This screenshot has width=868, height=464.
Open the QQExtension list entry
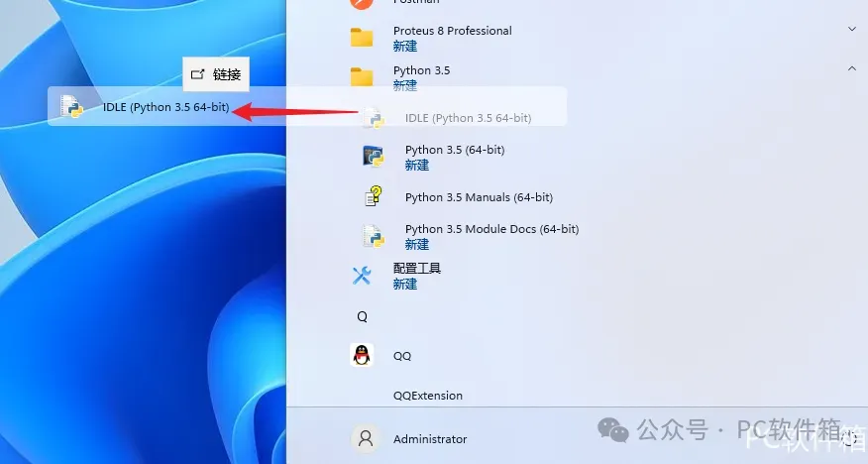[428, 396]
